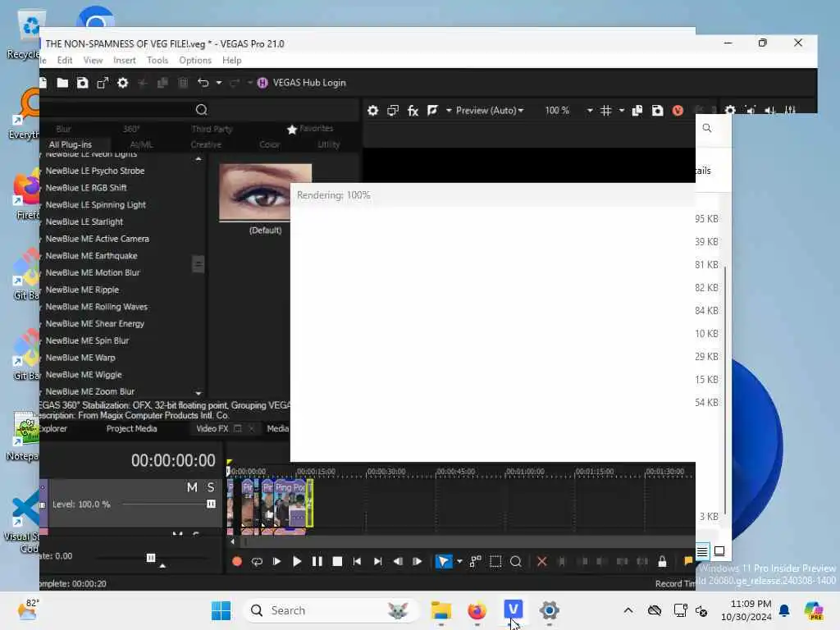Click the Open folder toolbar icon
840x630 pixels.
pyautogui.click(x=62, y=83)
